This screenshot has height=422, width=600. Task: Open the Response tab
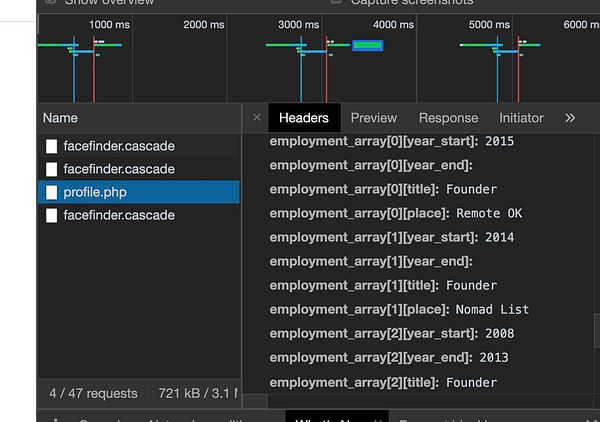[448, 118]
